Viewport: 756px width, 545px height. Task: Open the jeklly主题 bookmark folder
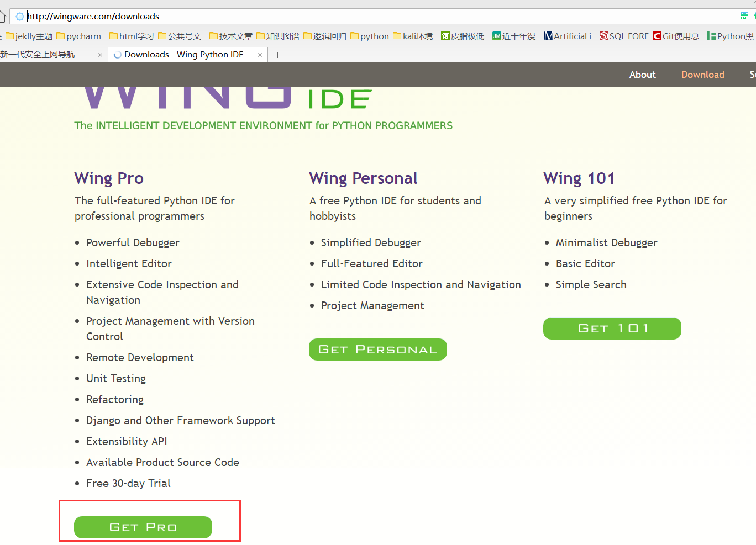29,36
